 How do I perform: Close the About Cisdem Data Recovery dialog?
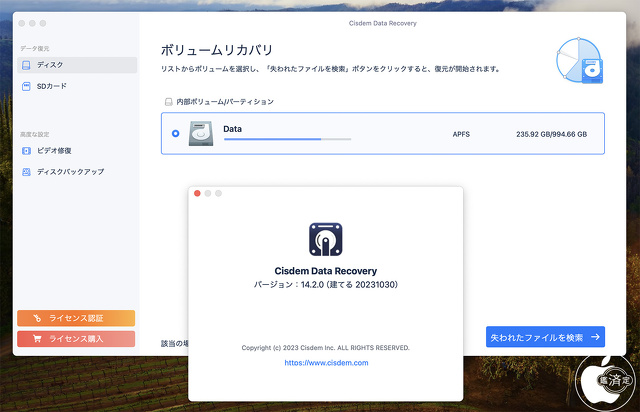point(197,193)
